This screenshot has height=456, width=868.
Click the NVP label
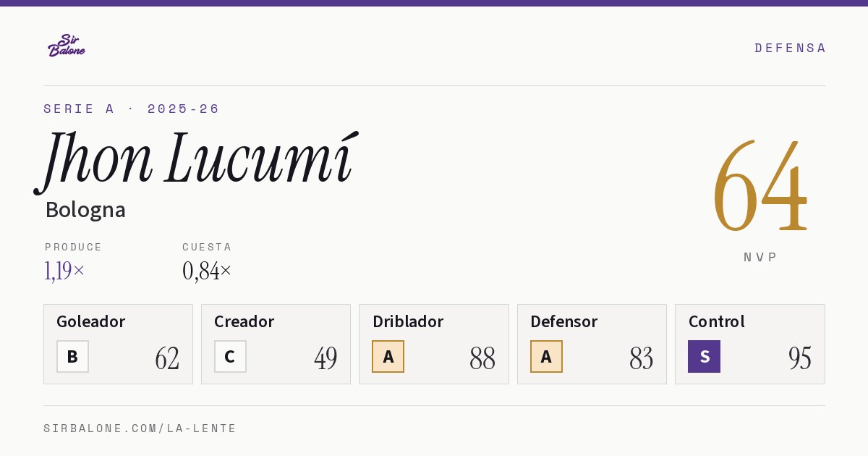[761, 257]
